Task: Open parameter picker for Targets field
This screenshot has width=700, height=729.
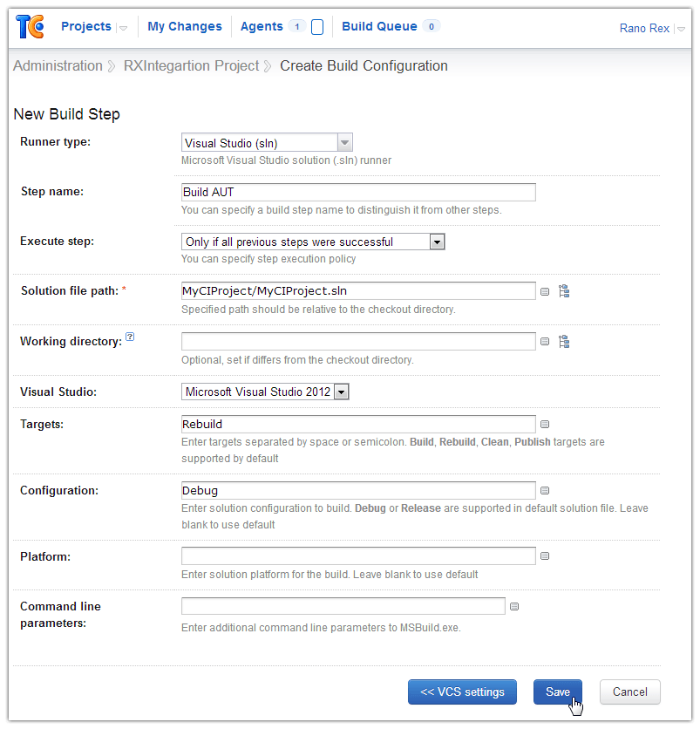Action: click(545, 424)
